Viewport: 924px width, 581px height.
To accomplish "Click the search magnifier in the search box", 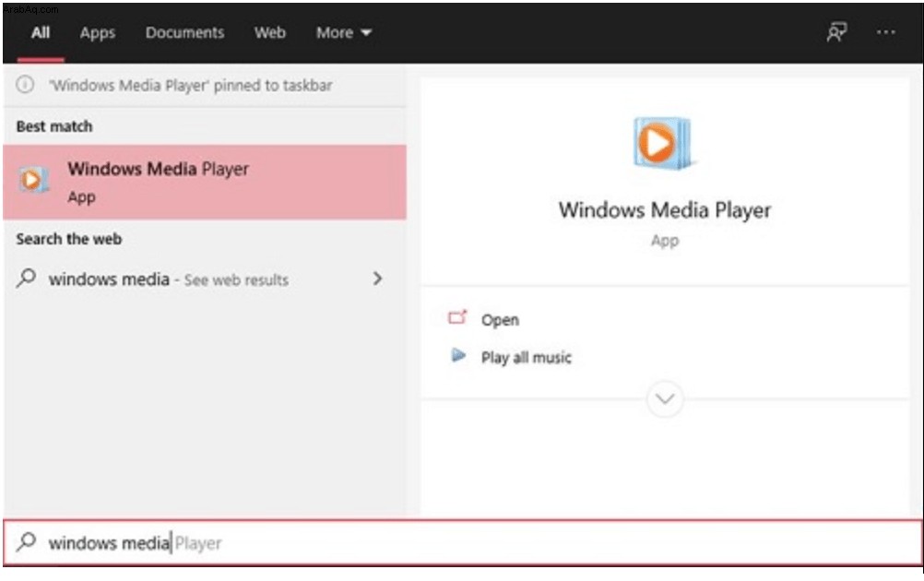I will point(27,541).
